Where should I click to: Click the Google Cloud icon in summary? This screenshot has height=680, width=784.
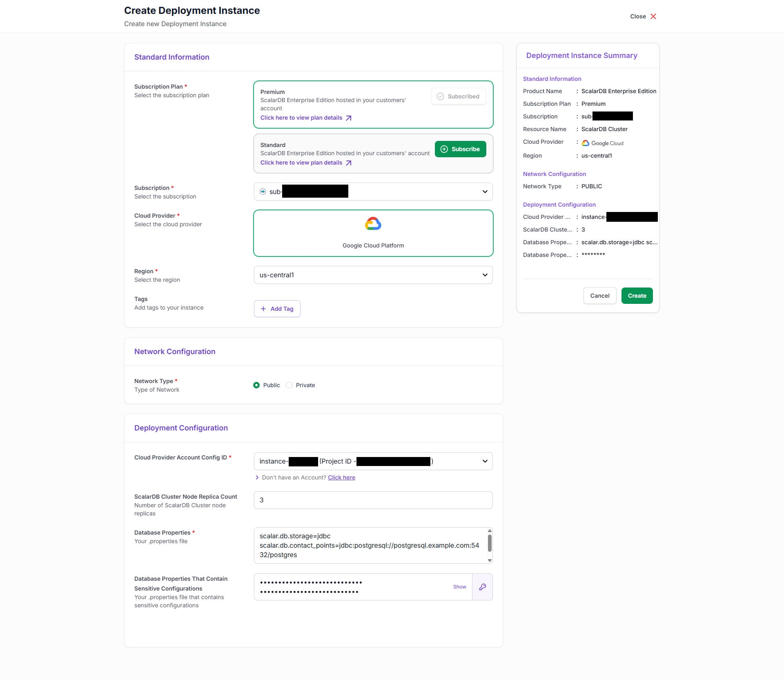coord(586,143)
